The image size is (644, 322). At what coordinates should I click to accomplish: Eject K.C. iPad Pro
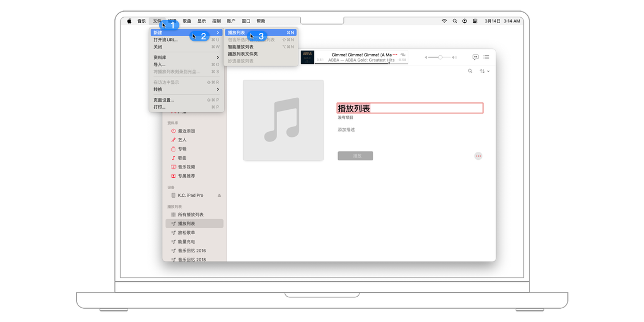pos(219,195)
